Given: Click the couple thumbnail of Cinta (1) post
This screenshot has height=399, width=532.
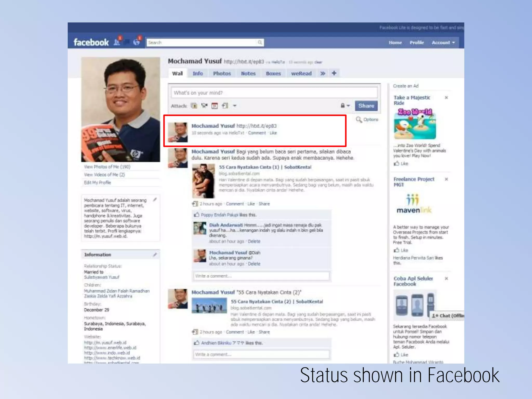Looking at the screenshot, I should [x=203, y=181].
